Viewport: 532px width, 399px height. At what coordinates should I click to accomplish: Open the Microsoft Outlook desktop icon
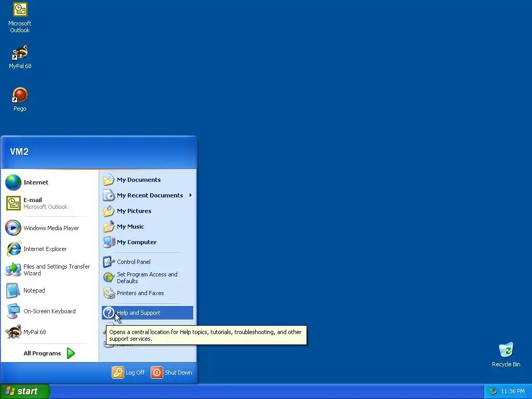point(20,17)
